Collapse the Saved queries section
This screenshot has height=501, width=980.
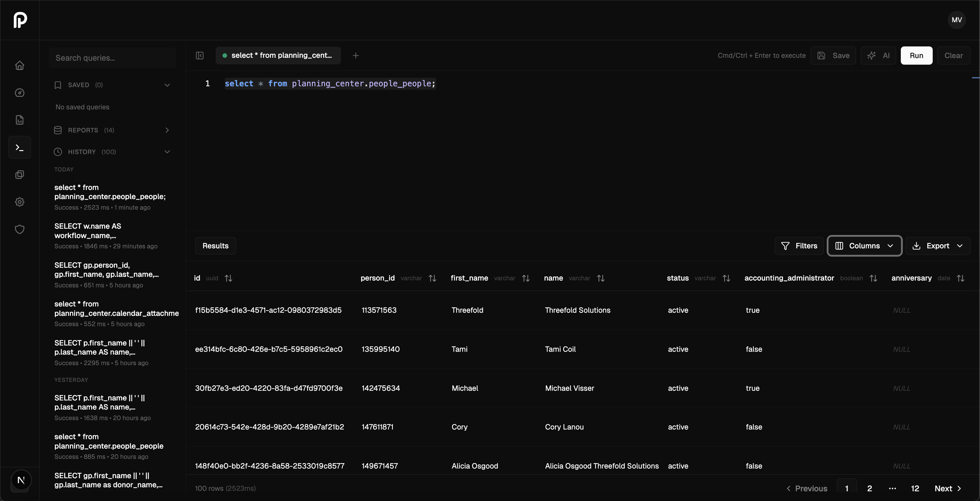[167, 85]
